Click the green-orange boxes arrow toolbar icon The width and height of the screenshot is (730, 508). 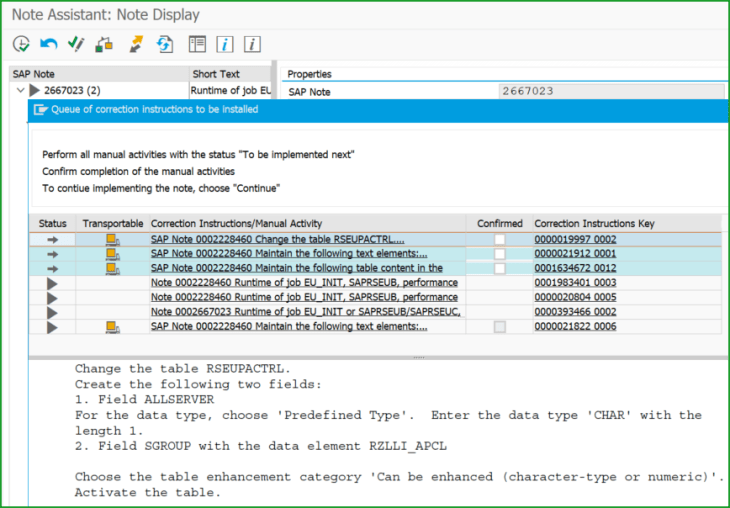click(x=104, y=45)
